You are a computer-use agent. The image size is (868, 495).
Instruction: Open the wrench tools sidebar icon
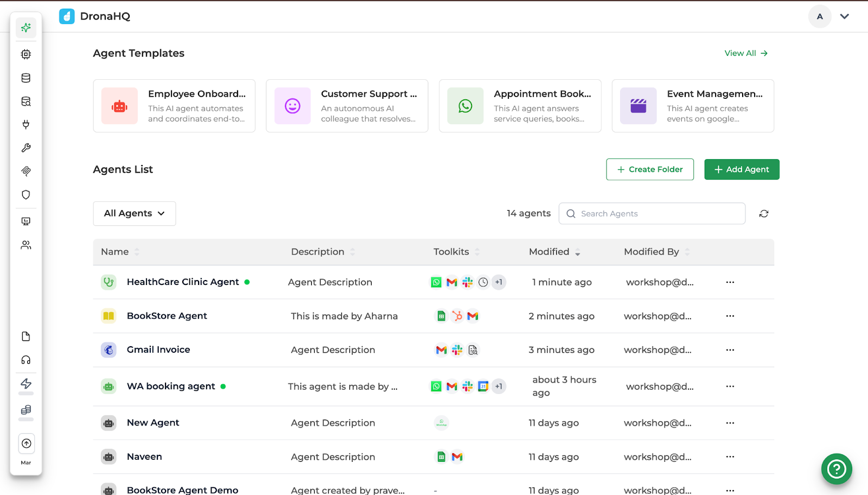point(25,148)
